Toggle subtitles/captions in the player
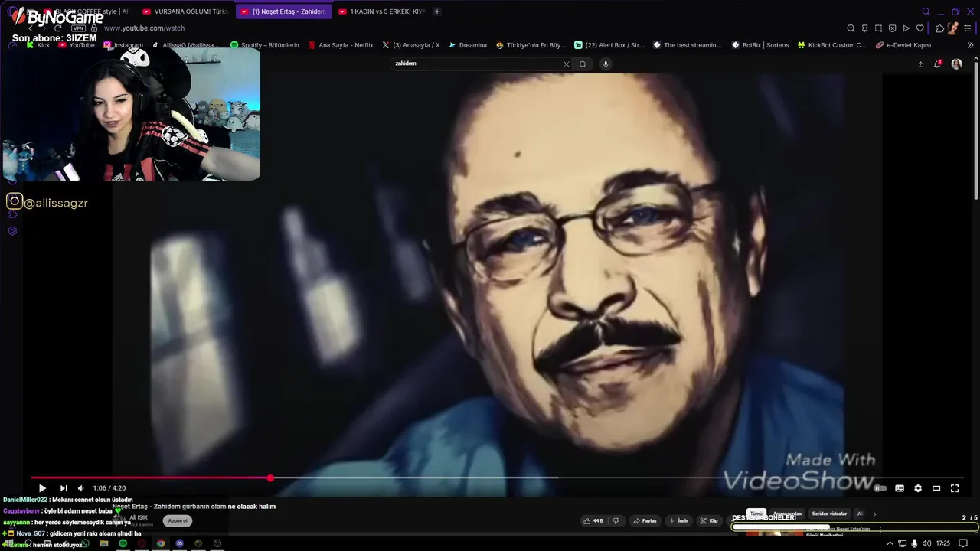This screenshot has width=980, height=551. coord(900,488)
